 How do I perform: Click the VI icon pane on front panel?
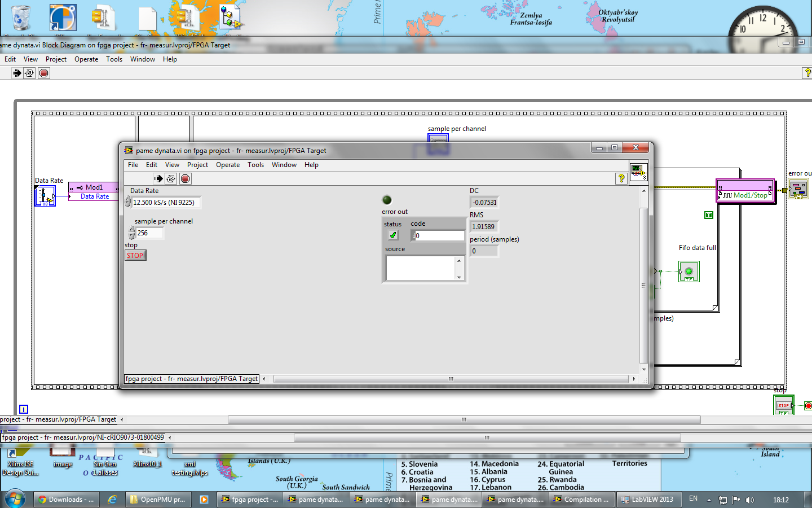click(638, 172)
